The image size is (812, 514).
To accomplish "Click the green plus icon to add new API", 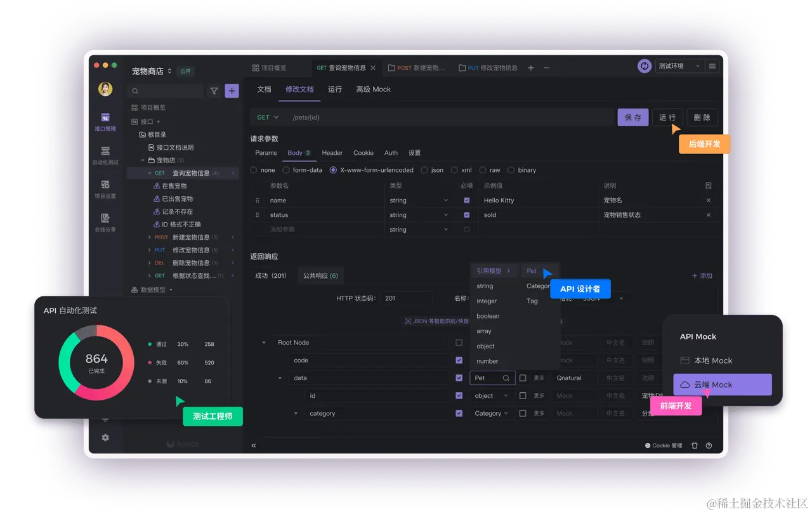I will coord(232,91).
